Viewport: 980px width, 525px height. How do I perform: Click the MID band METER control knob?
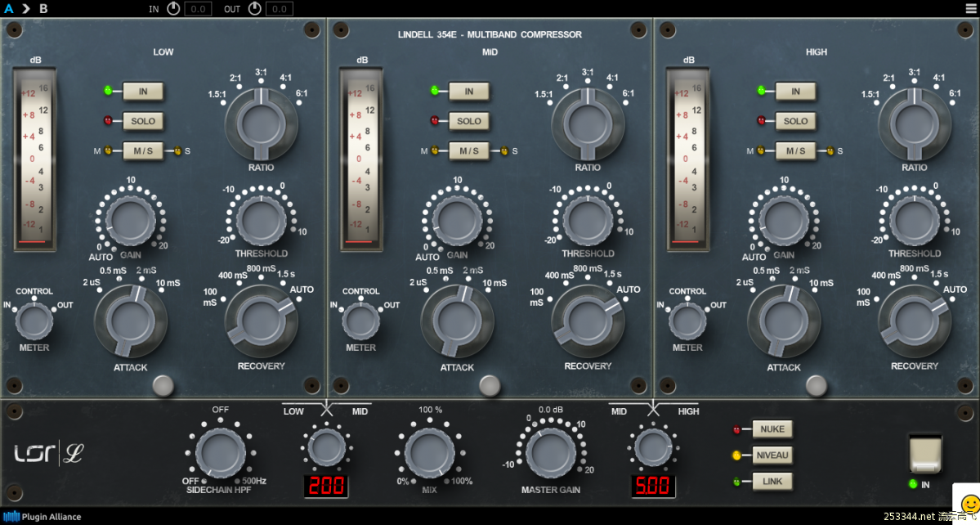point(360,321)
